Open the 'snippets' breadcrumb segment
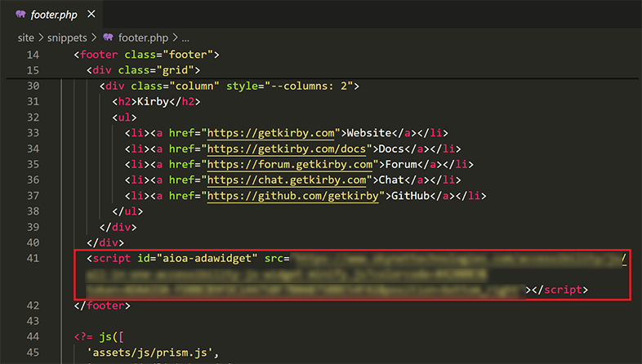This screenshot has height=364, width=642. coord(67,38)
